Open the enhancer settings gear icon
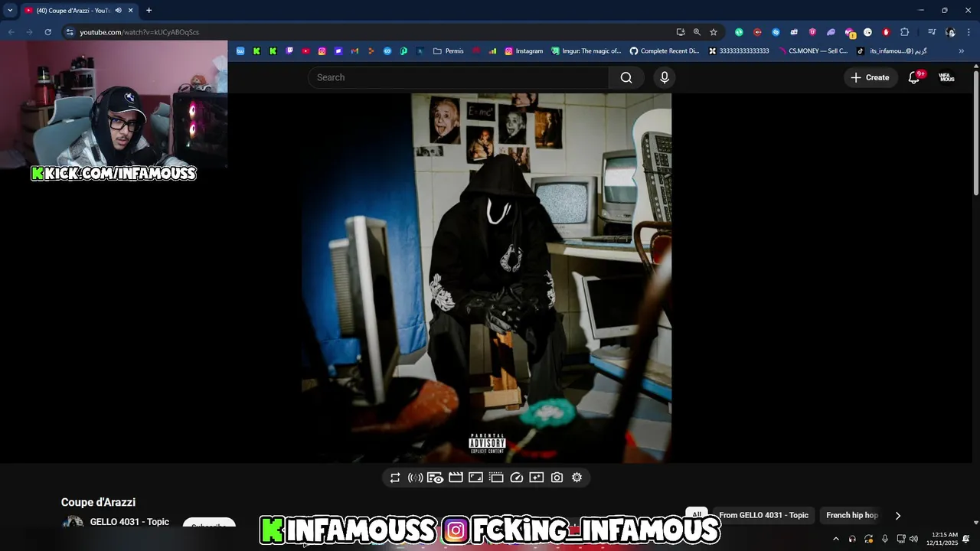Screen dimensions: 980x551 point(577,478)
